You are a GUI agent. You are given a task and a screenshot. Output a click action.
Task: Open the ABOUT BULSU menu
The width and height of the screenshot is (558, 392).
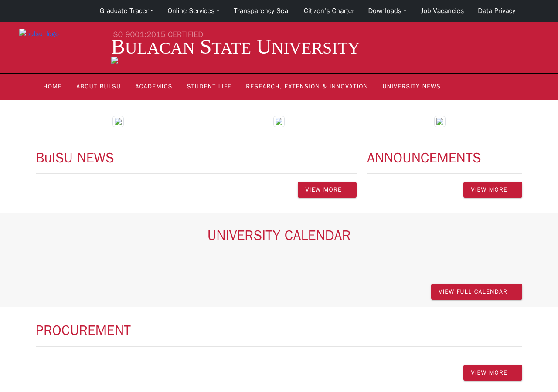[99, 87]
